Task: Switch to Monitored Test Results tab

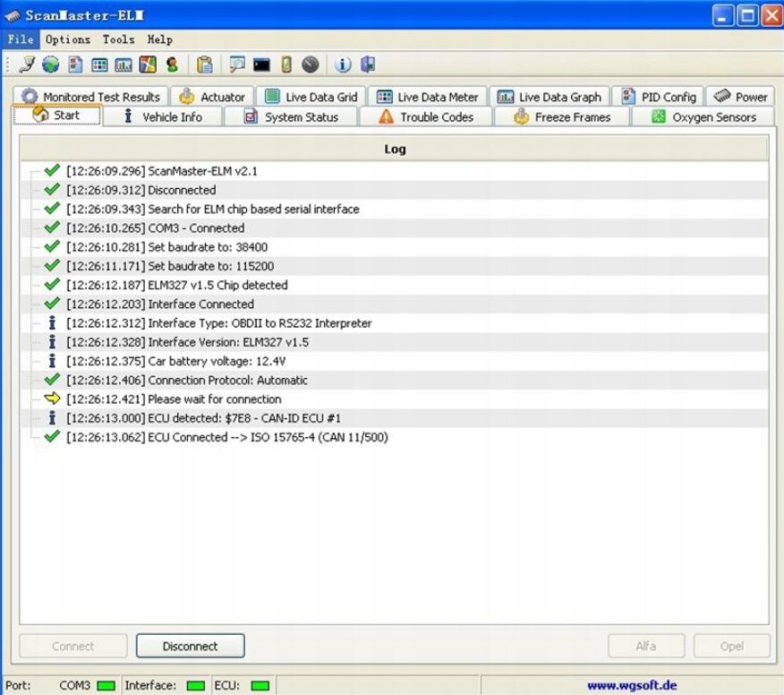Action: click(91, 97)
